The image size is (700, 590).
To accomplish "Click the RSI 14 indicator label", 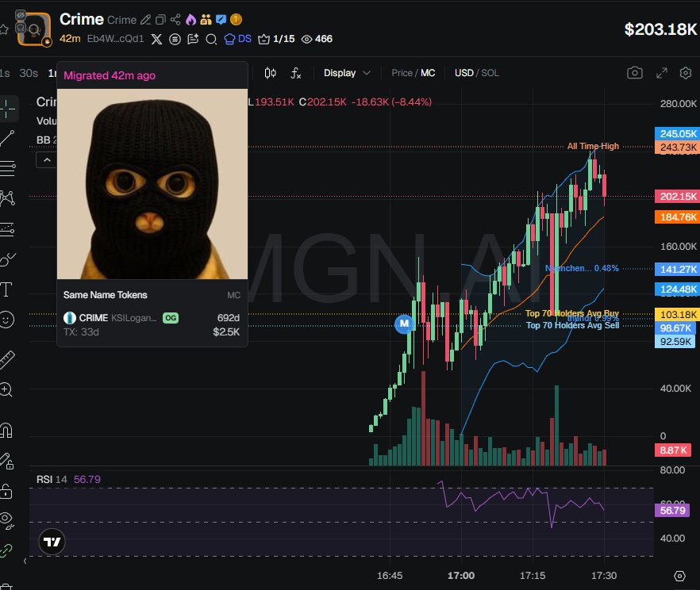I will 52,480.
